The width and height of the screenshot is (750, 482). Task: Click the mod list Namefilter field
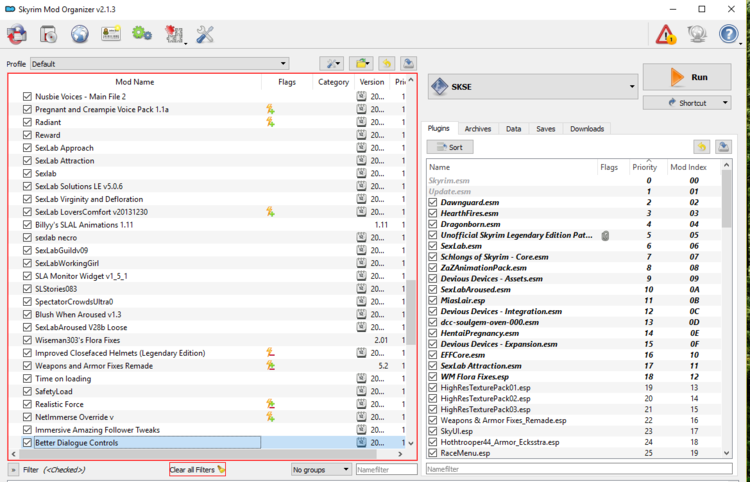(386, 470)
